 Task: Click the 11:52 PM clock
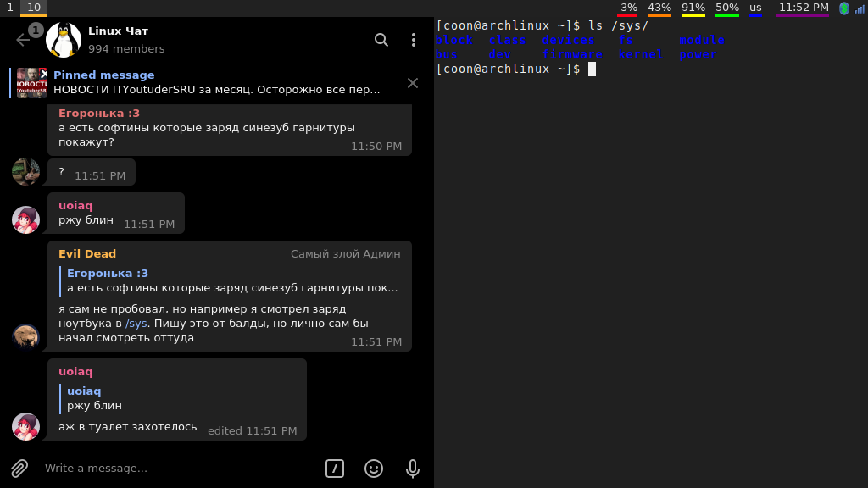[x=804, y=8]
